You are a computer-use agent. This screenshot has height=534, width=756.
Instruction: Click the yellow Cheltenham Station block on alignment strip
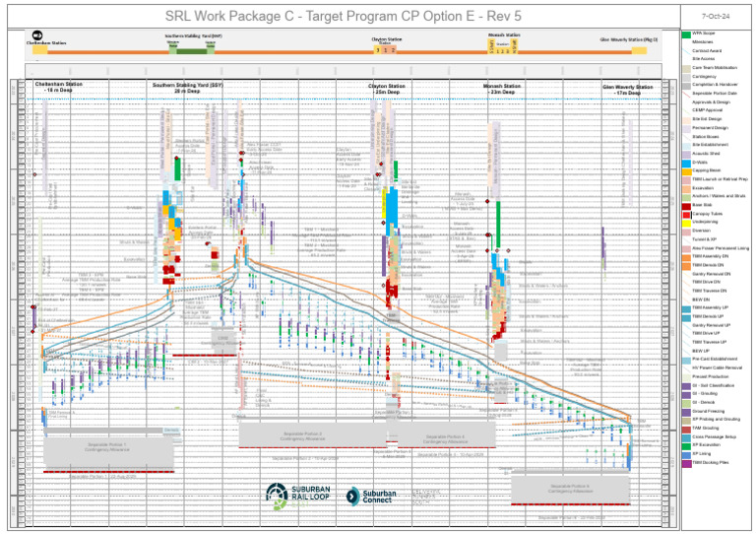[x=40, y=50]
